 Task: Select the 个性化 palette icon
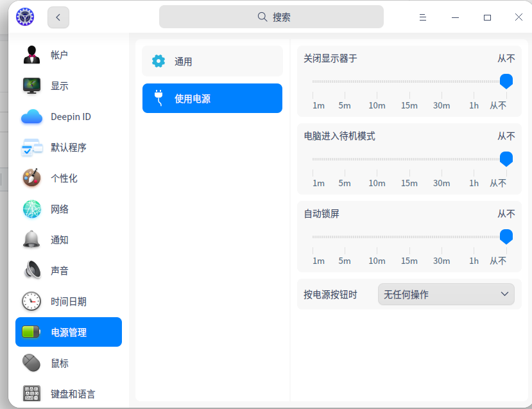(x=30, y=178)
